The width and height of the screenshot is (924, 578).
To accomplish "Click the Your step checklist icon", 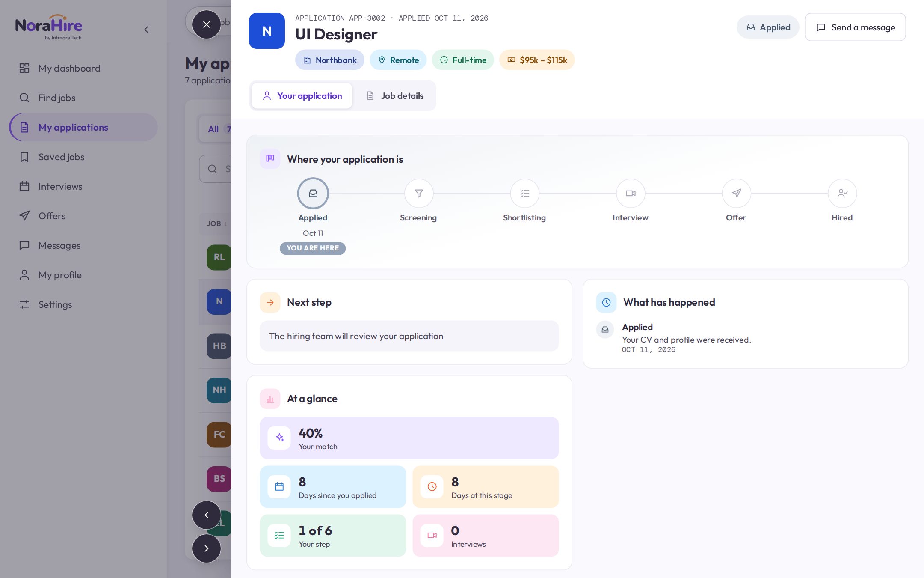I will (x=279, y=535).
